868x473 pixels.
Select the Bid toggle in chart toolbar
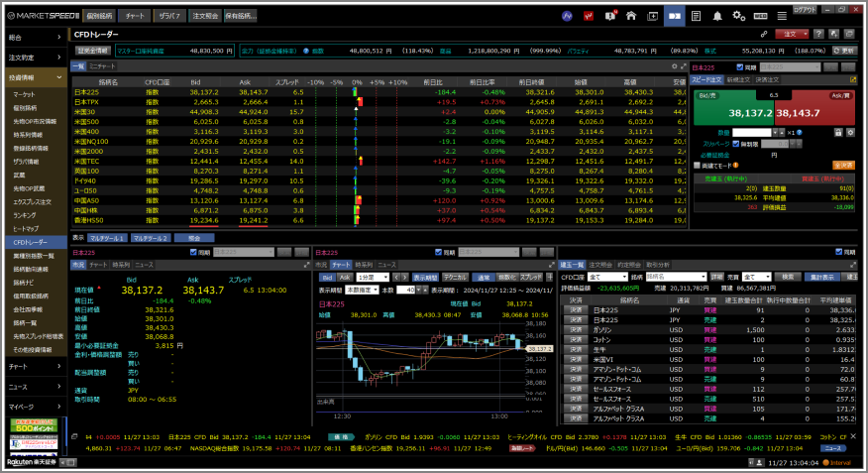click(x=327, y=278)
